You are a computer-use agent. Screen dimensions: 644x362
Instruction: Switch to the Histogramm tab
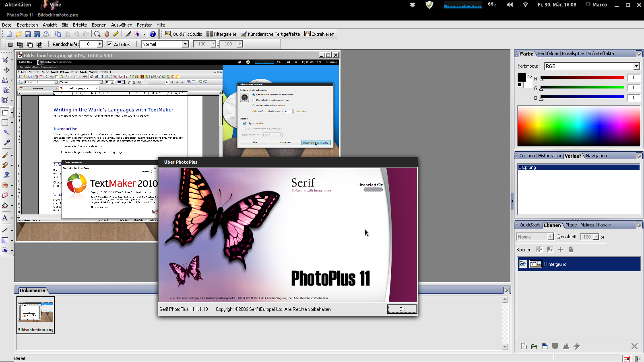pyautogui.click(x=549, y=156)
